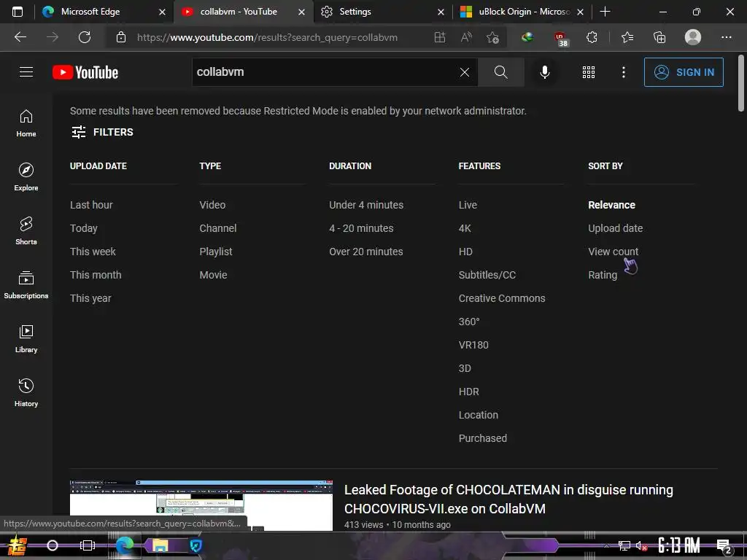Image resolution: width=747 pixels, height=560 pixels.
Task: Open the YouTube apps grid
Action: 589,72
